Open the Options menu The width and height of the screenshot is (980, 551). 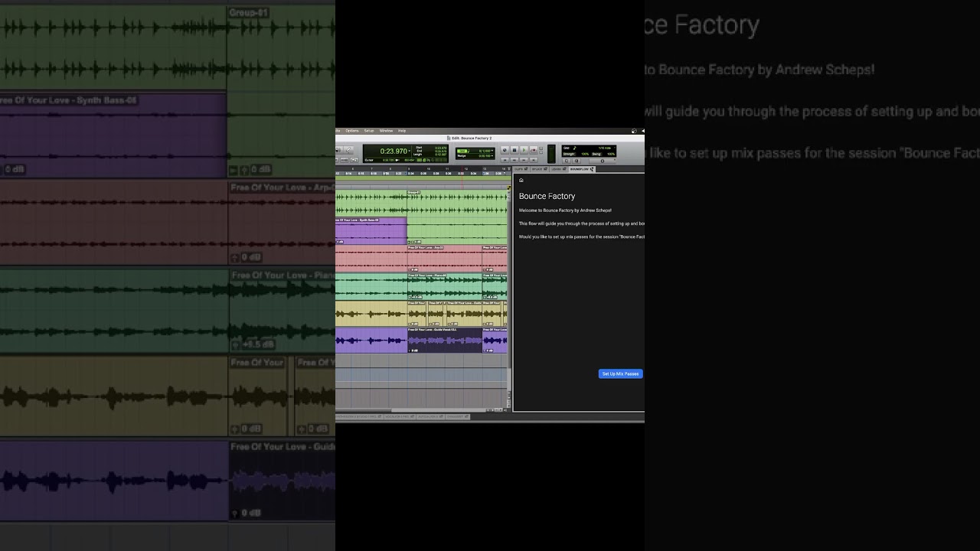(352, 131)
